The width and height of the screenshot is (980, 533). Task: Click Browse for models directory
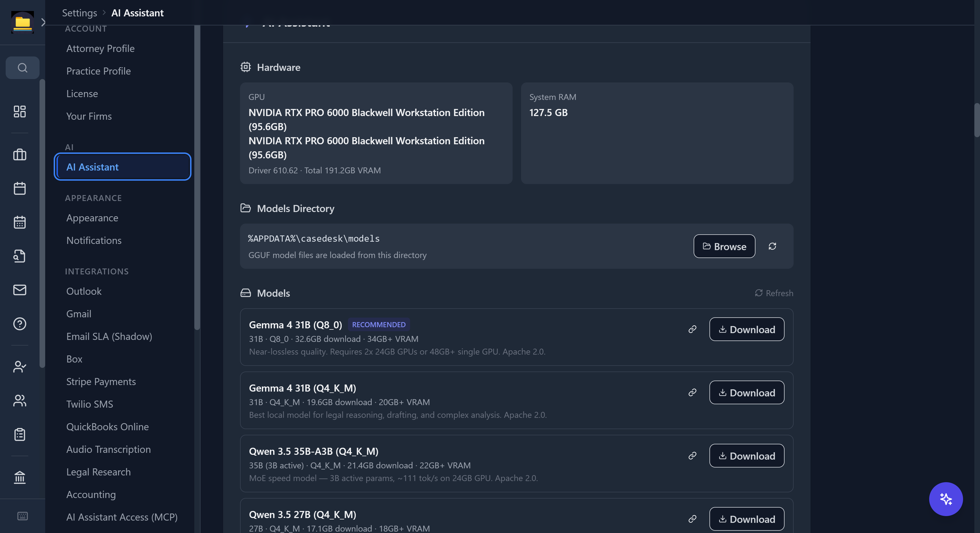[x=724, y=246]
